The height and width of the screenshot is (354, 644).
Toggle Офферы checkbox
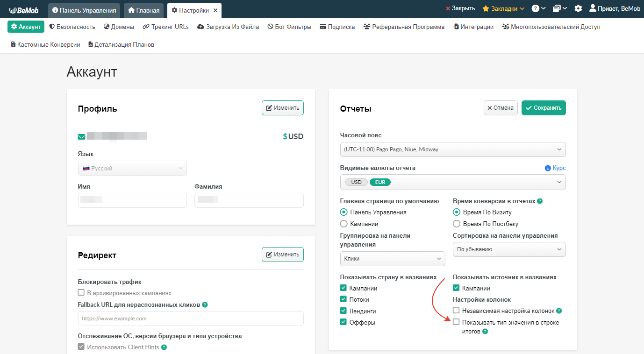[343, 322]
